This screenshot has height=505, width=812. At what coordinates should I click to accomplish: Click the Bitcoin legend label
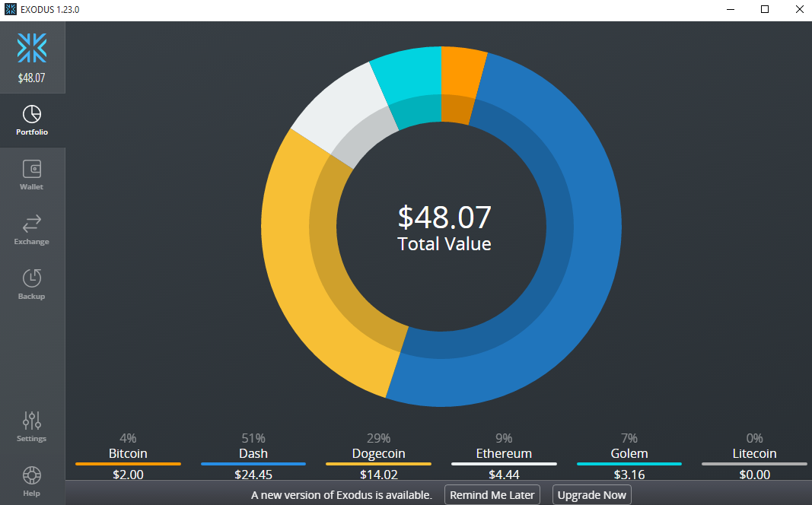(128, 453)
